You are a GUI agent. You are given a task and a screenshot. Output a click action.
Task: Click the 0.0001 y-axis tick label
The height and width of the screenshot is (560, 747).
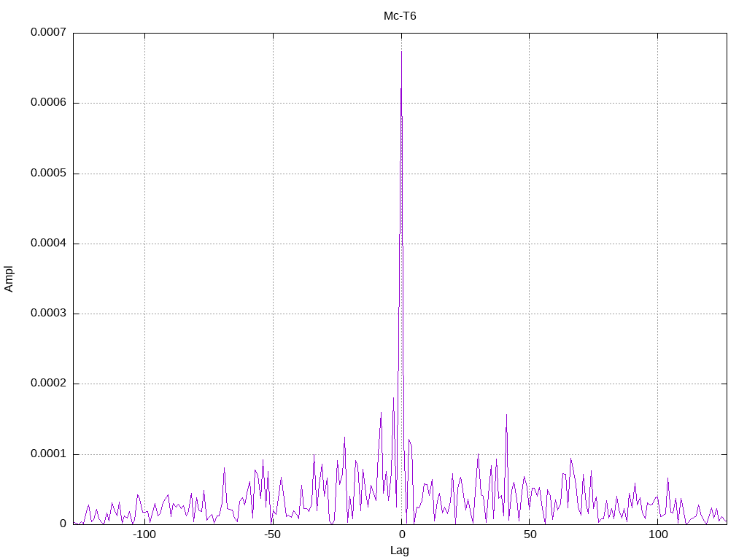(48, 454)
